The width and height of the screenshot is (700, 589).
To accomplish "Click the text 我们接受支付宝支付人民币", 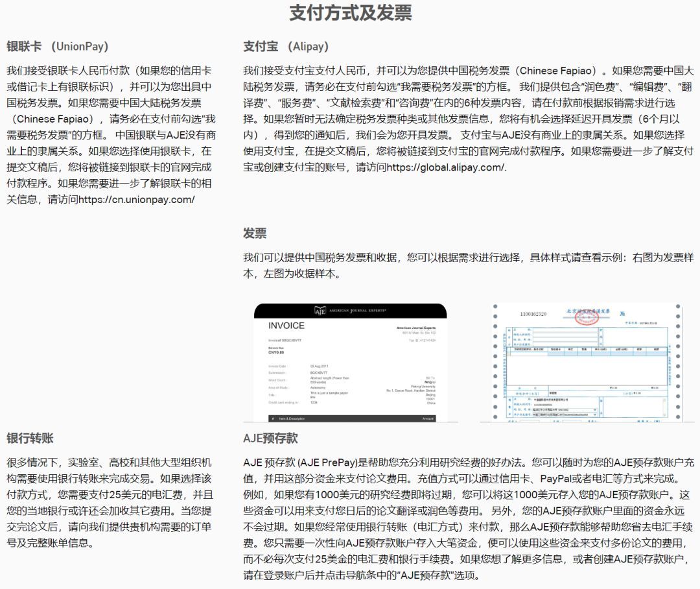I will [305, 71].
